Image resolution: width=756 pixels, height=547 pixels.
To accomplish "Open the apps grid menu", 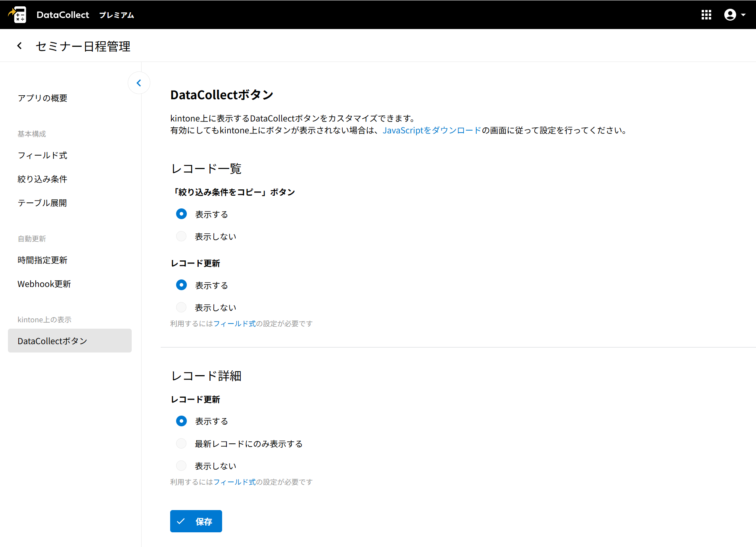I will (x=706, y=15).
